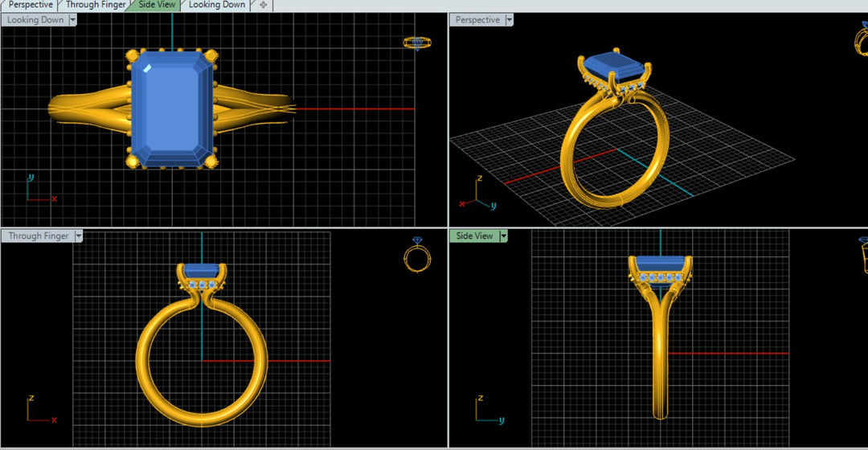868x450 pixels.
Task: Activate the Perspective viewport title label
Action: click(x=477, y=20)
